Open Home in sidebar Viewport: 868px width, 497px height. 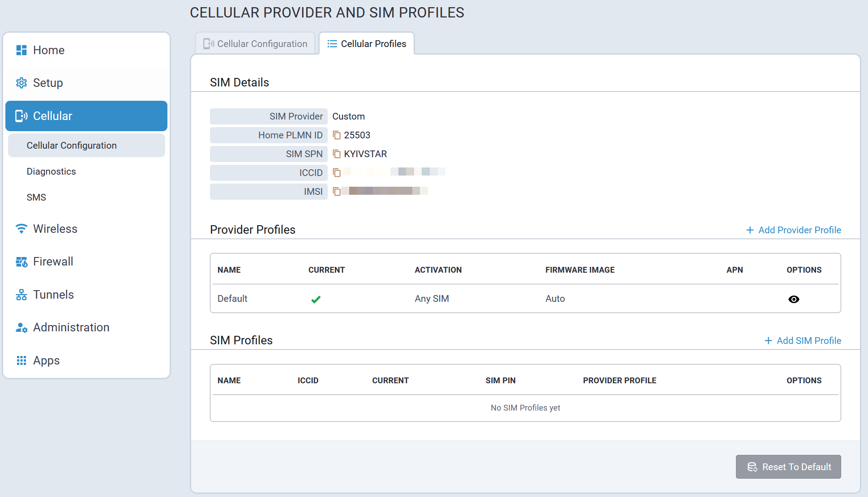point(48,50)
